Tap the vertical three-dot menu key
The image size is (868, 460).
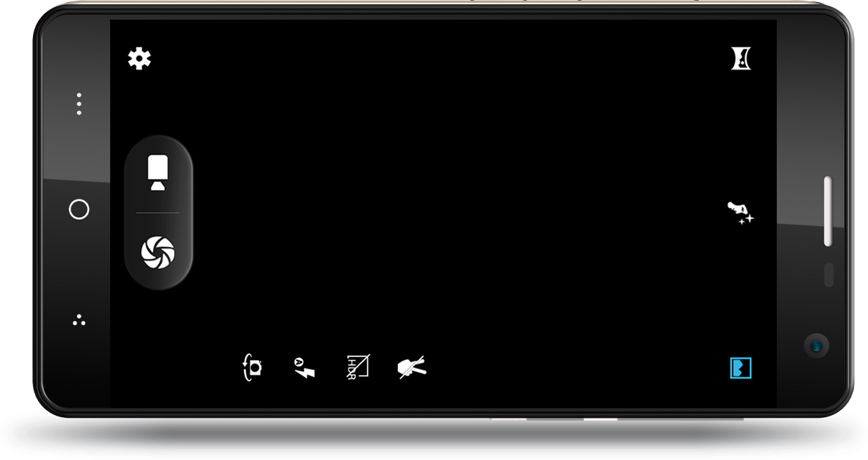coord(79,104)
